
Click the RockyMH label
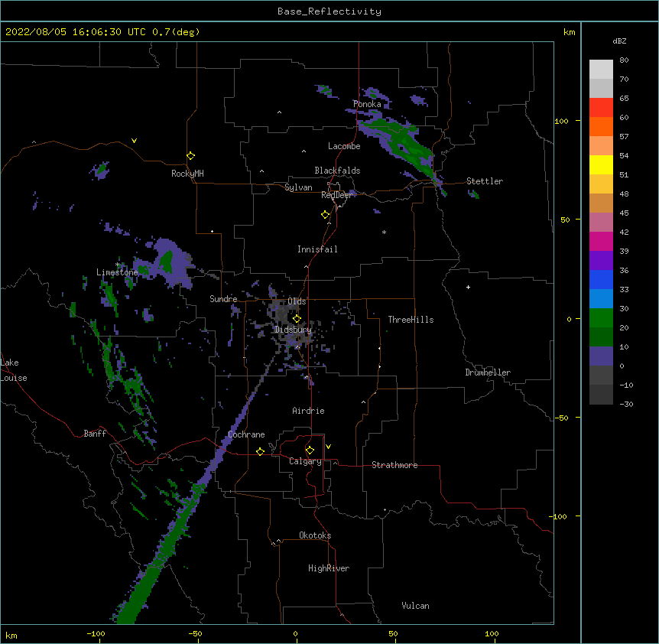[x=187, y=173]
